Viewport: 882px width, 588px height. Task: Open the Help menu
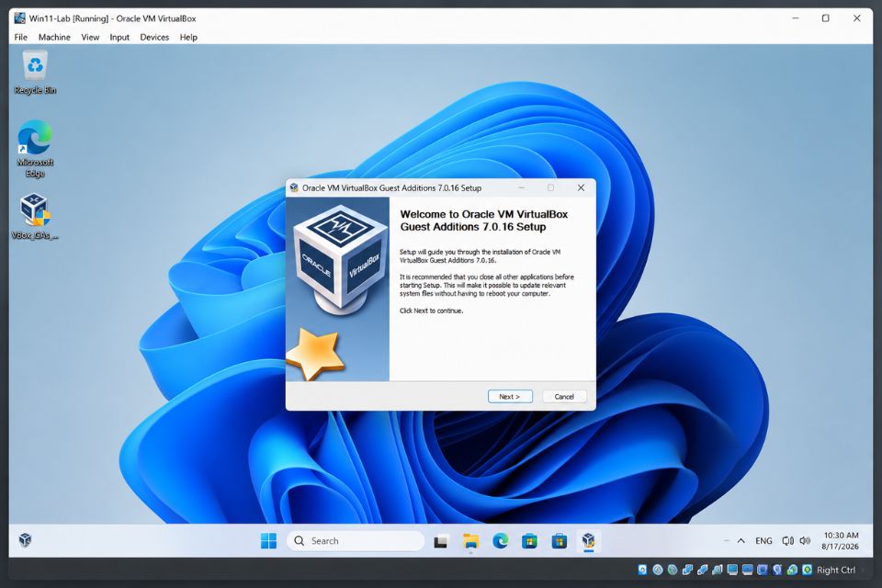(188, 37)
